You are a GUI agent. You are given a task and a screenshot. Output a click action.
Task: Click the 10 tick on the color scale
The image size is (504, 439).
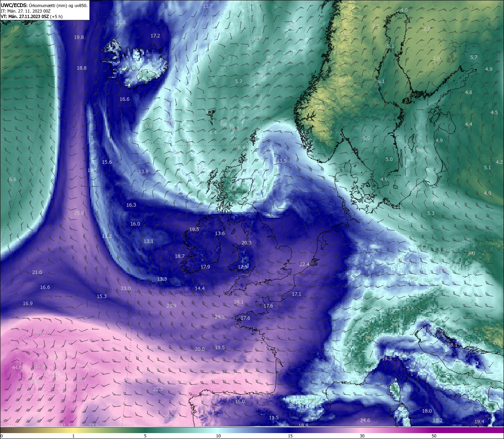tap(218, 436)
